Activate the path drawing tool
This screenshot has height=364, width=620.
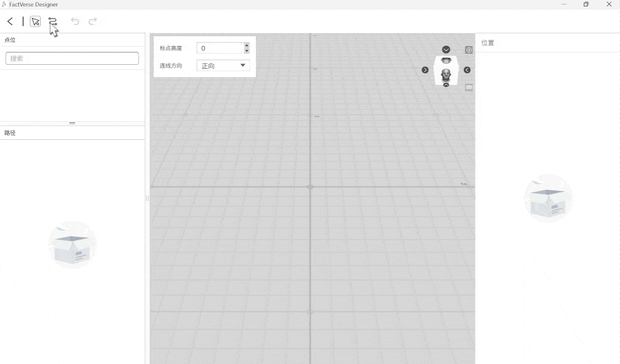pyautogui.click(x=52, y=21)
